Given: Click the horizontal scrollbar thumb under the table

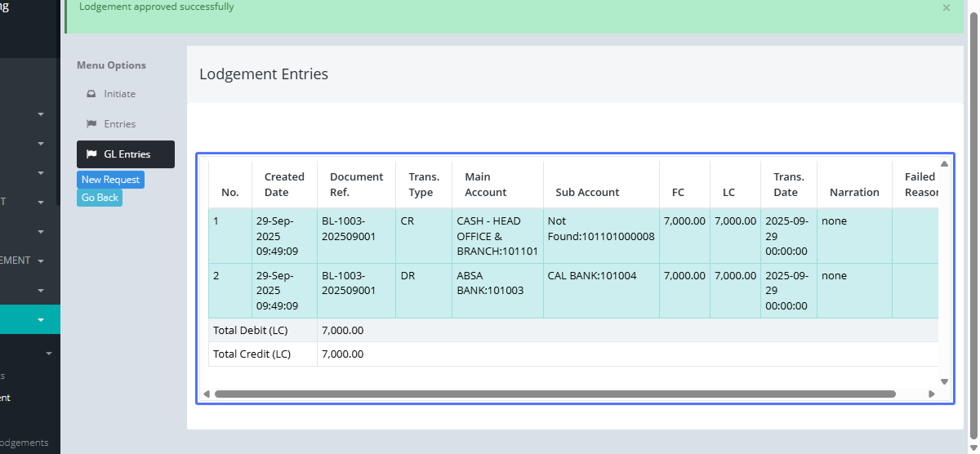Looking at the screenshot, I should [x=555, y=394].
